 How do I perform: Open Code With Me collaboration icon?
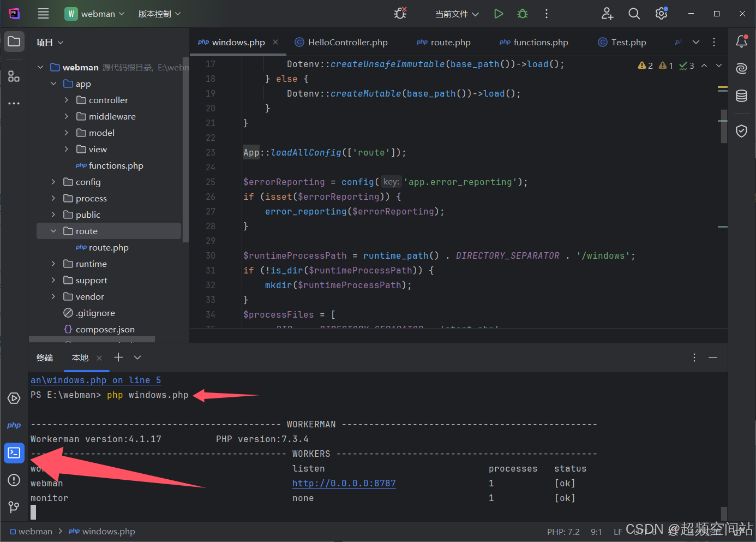[x=608, y=14]
